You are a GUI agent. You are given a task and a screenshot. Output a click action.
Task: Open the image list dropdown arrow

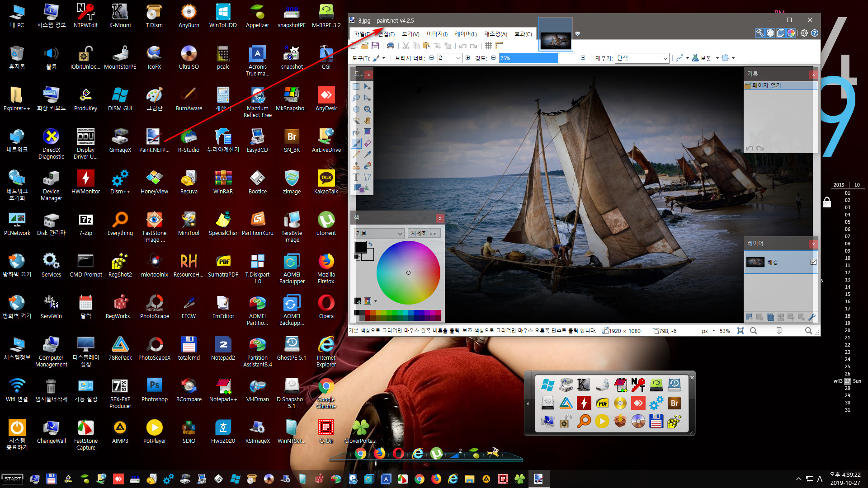pyautogui.click(x=577, y=33)
